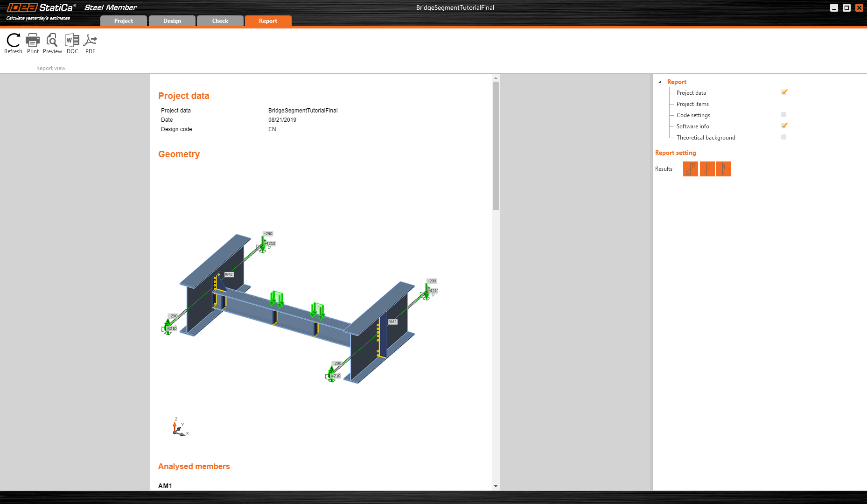Open the report print Preview

(x=52, y=43)
